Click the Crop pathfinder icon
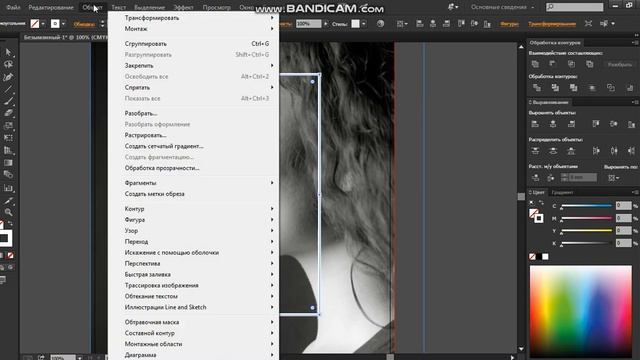 [592, 88]
